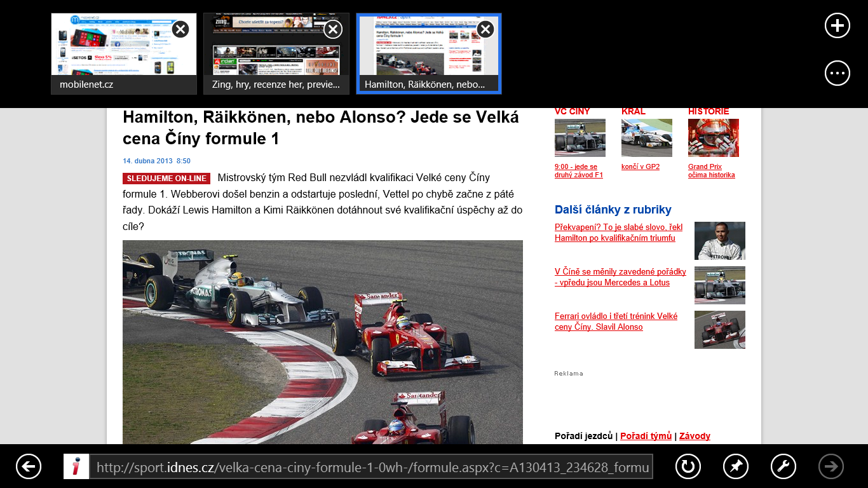Go back with the back arrow
Viewport: 868px width, 488px height.
(x=29, y=466)
